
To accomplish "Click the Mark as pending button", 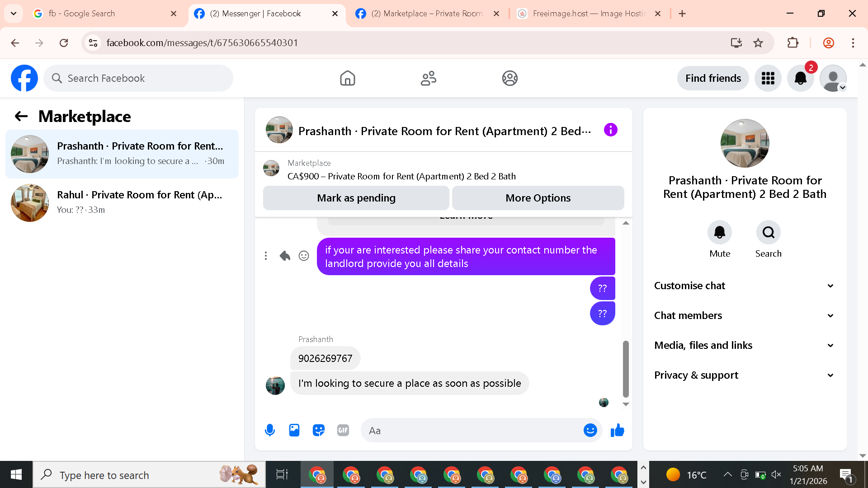I will tap(356, 198).
